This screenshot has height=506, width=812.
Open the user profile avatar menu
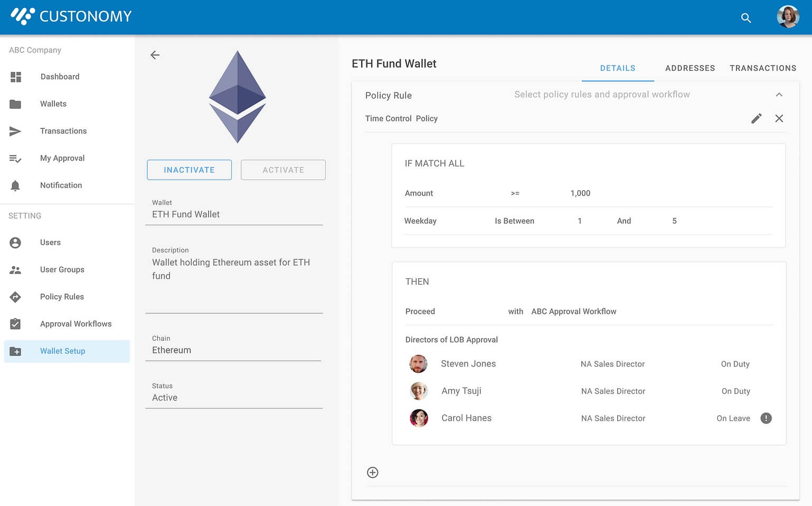click(787, 17)
